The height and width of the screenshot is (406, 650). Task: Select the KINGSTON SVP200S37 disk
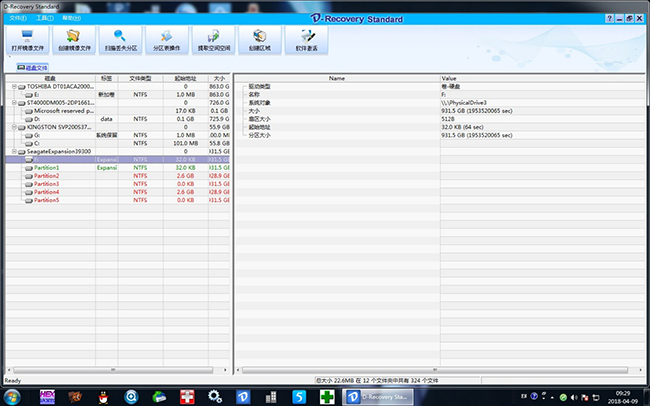pyautogui.click(x=59, y=127)
